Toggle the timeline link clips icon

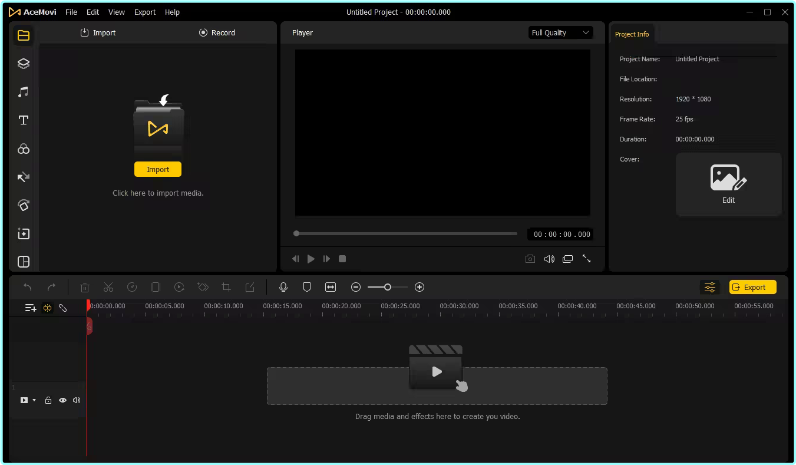pos(63,308)
